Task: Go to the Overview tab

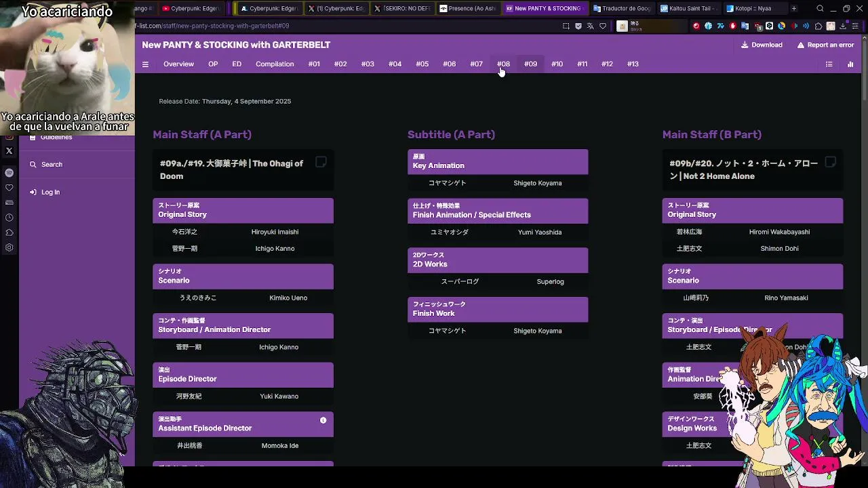Action: point(178,64)
